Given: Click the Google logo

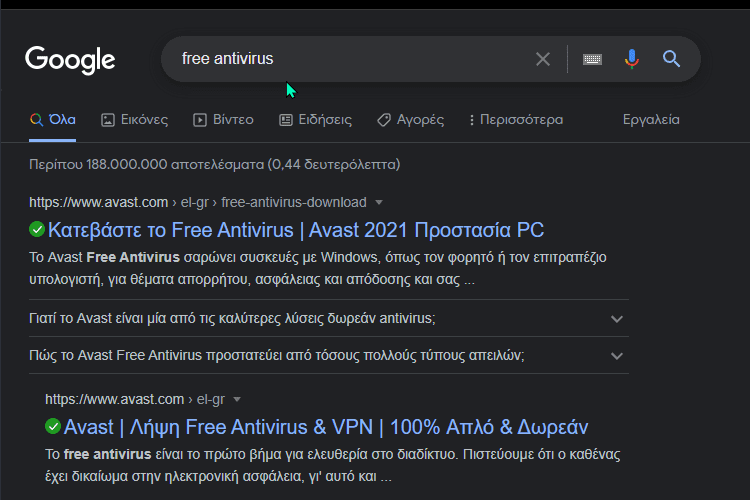Looking at the screenshot, I should point(70,59).
